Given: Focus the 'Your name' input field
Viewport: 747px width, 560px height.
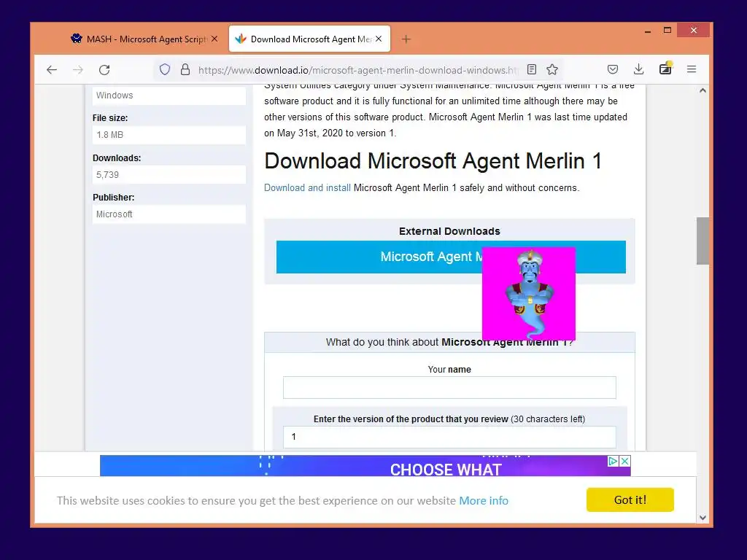Looking at the screenshot, I should click(449, 388).
